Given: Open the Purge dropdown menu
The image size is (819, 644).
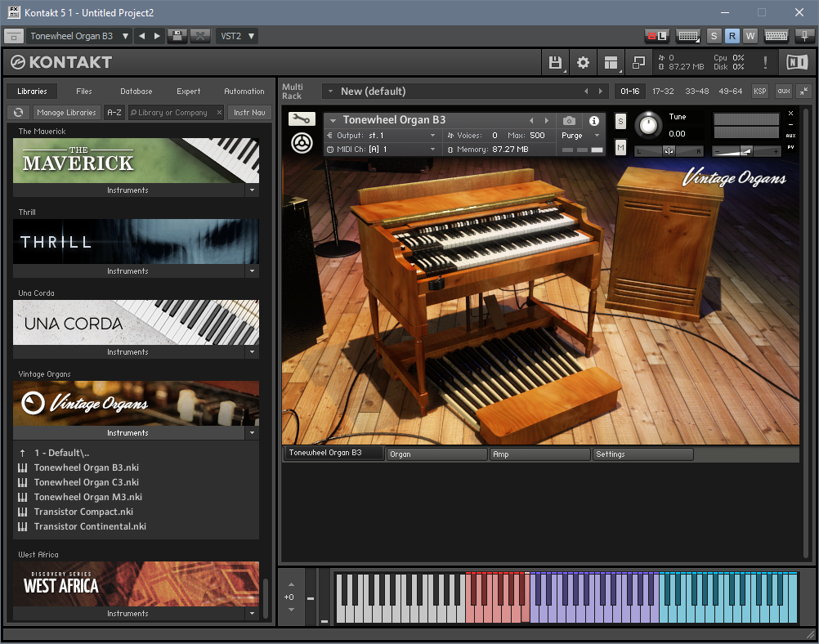Looking at the screenshot, I should 580,136.
